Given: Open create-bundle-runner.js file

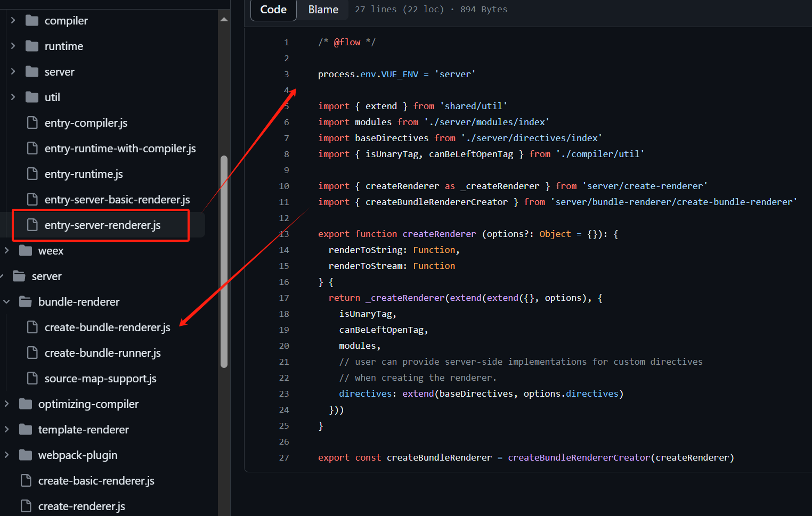Looking at the screenshot, I should (102, 353).
